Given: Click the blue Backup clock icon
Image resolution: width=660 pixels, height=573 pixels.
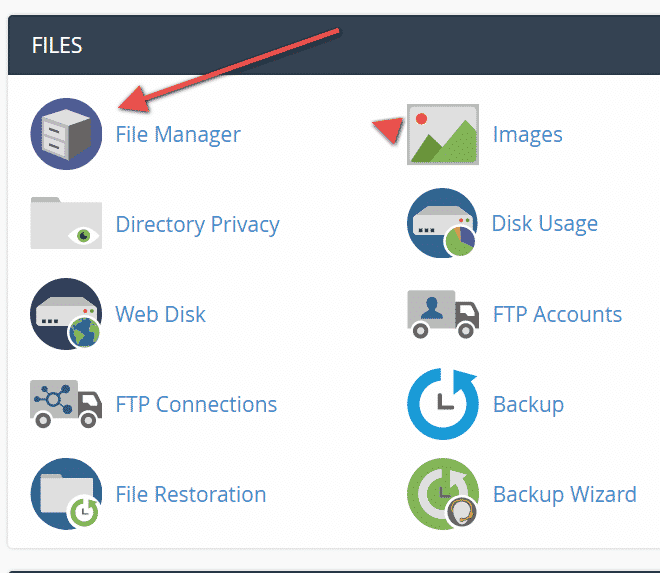Looking at the screenshot, I should click(443, 404).
